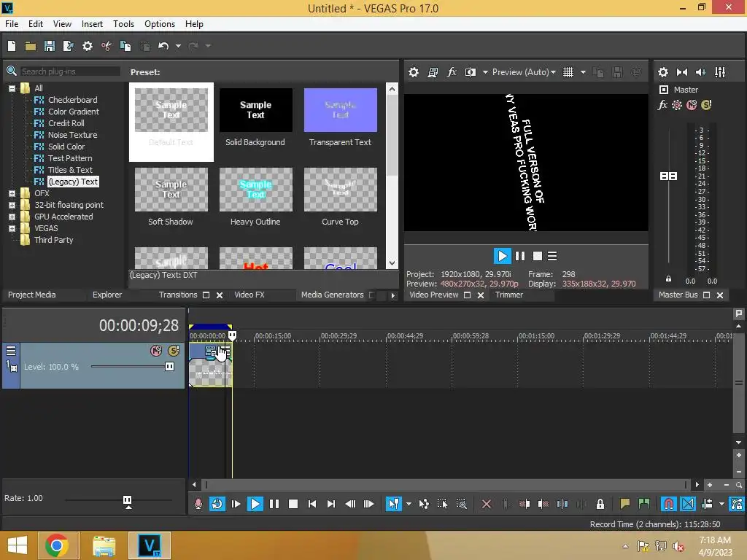
Task: Select the Zoom edit tool in the transport bar
Action: pos(461,504)
